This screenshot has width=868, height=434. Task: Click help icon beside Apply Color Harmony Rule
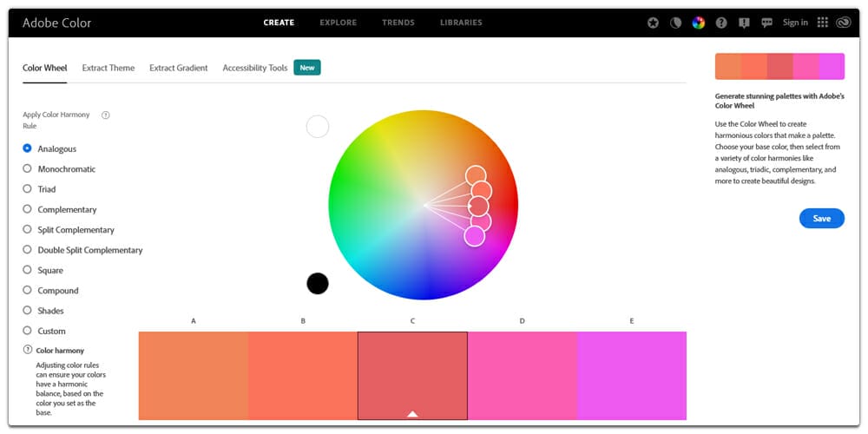click(106, 115)
